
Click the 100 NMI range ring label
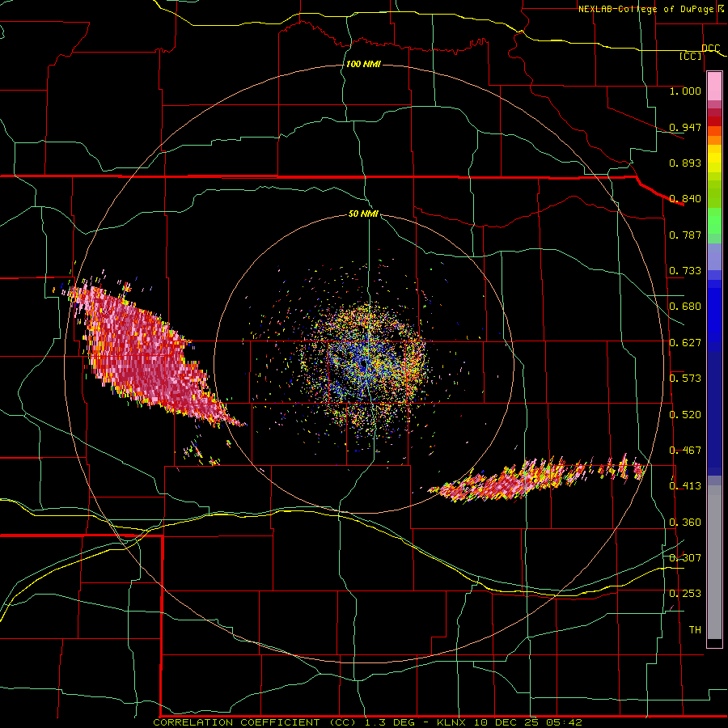pyautogui.click(x=363, y=64)
